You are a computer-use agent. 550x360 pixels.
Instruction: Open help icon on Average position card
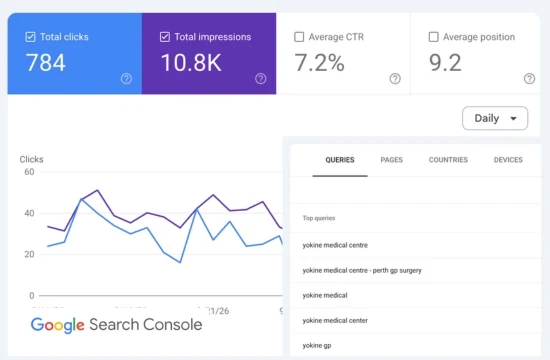529,79
